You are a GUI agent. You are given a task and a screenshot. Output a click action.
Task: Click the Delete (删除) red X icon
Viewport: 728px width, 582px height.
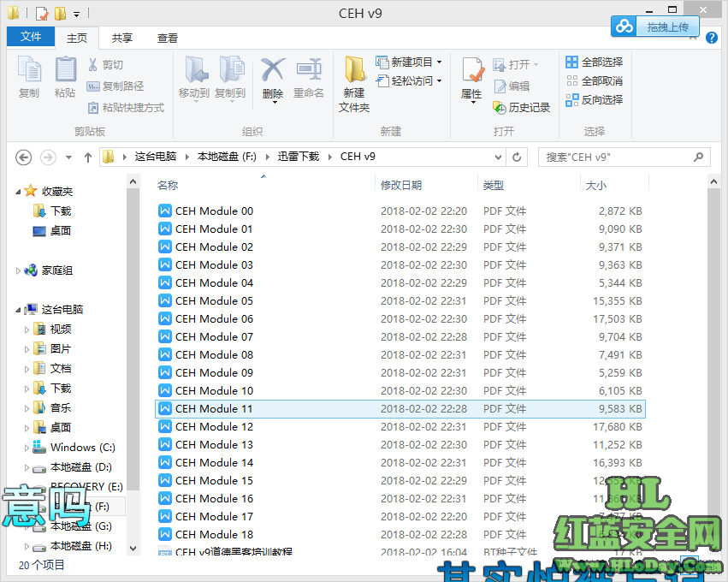[x=273, y=69]
